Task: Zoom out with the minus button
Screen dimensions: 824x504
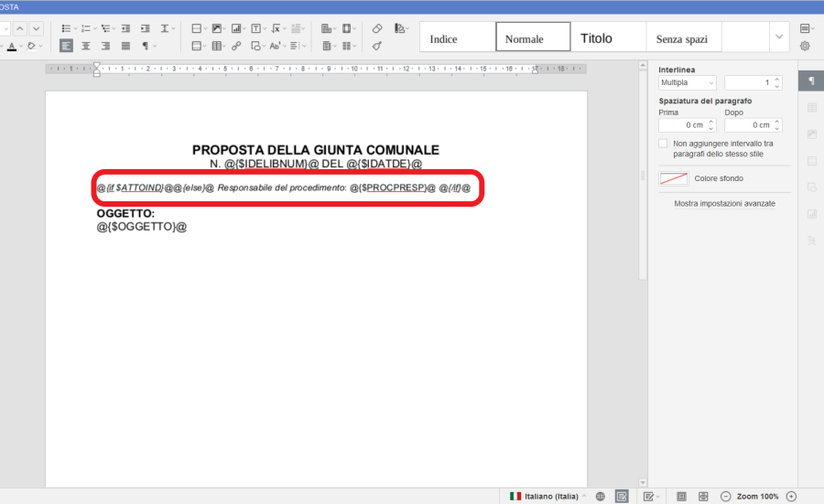Action: click(726, 496)
